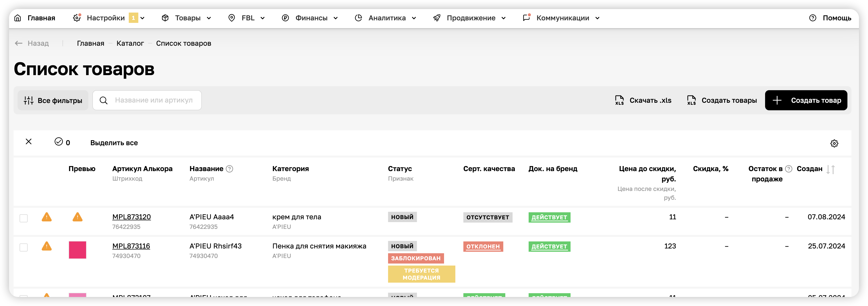Viewport: 868px width, 306px height.
Task: Click the back arrow icon beside Назад
Action: pos(19,43)
